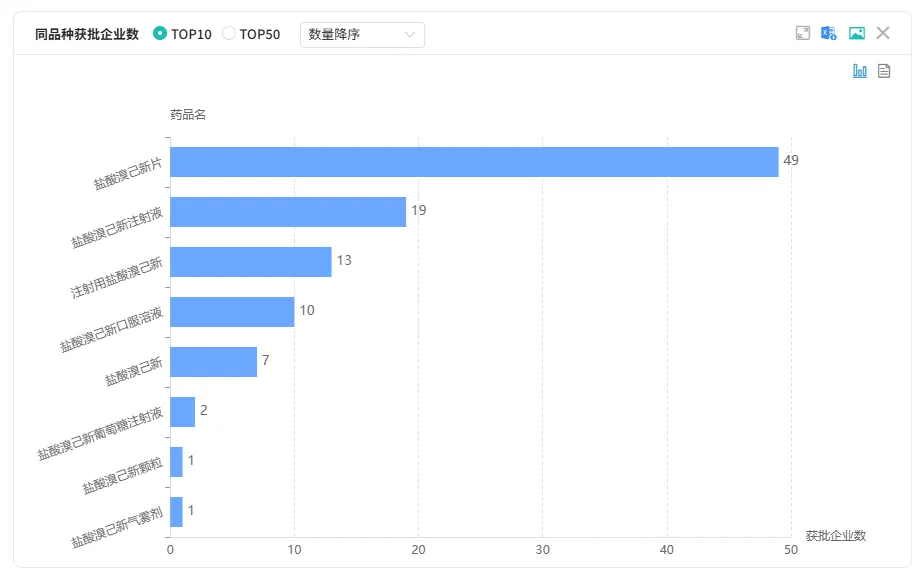The image size is (922, 574).
Task: Click the dropdown arrow beside 数量降序
Action: pyautogui.click(x=410, y=35)
